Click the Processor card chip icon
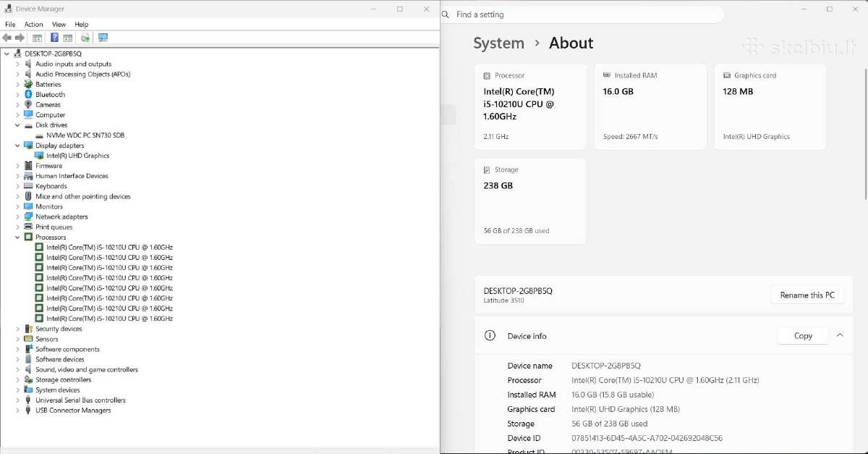This screenshot has height=454, width=868. [487, 75]
